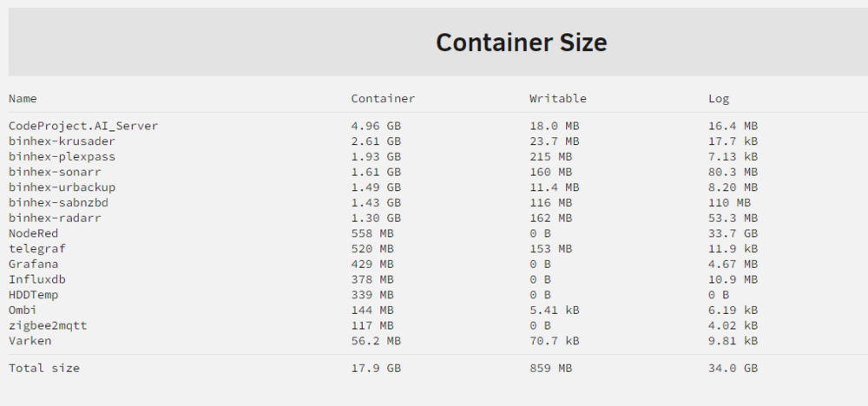Select binhex-radarr row name
The image size is (868, 406).
55,219
